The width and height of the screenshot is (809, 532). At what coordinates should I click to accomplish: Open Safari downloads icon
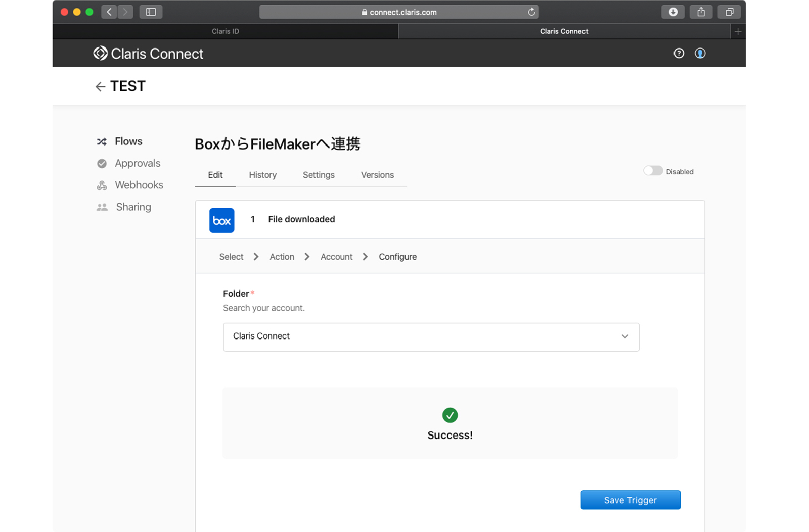coord(672,12)
